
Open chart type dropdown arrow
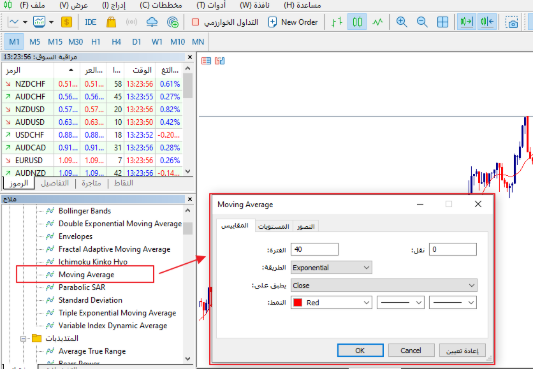point(25,22)
